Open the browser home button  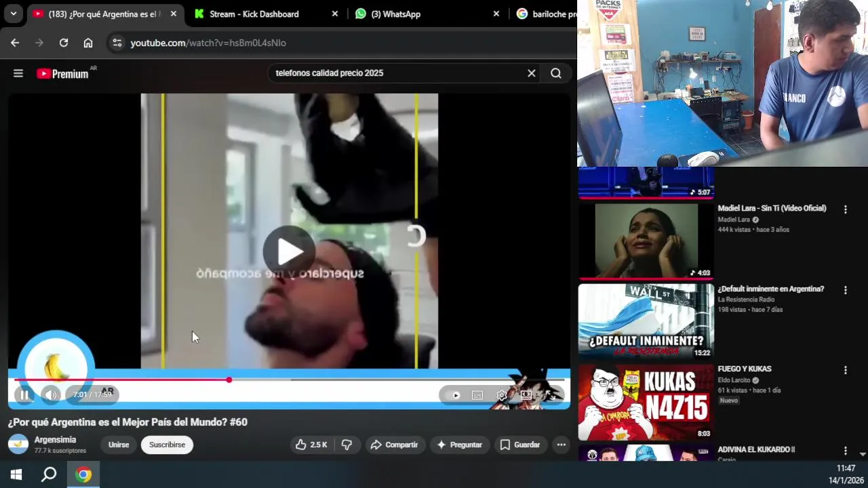tap(88, 43)
